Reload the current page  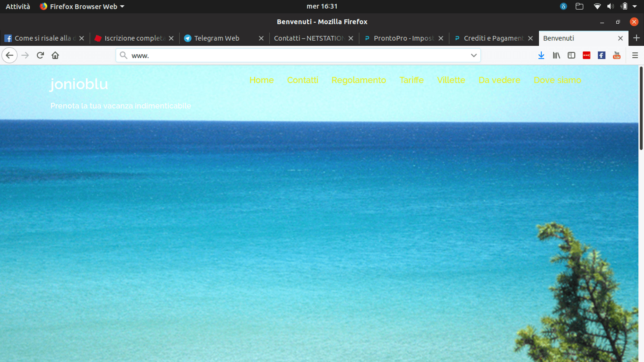pyautogui.click(x=40, y=55)
